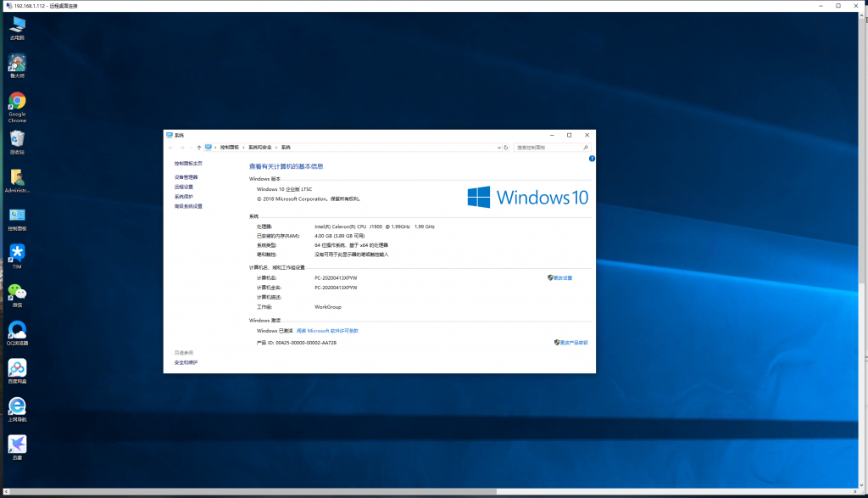
Task: Go forward in the System window
Action: pyautogui.click(x=181, y=148)
